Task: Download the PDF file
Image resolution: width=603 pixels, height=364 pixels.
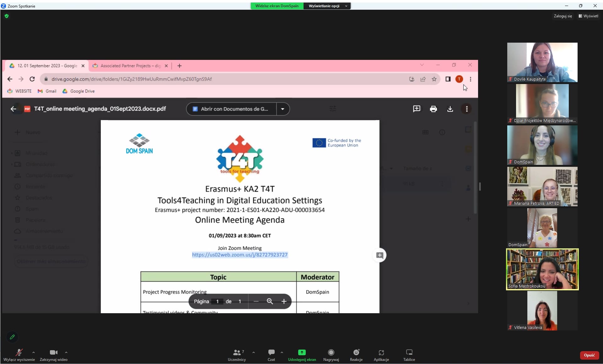Action: coord(450,109)
